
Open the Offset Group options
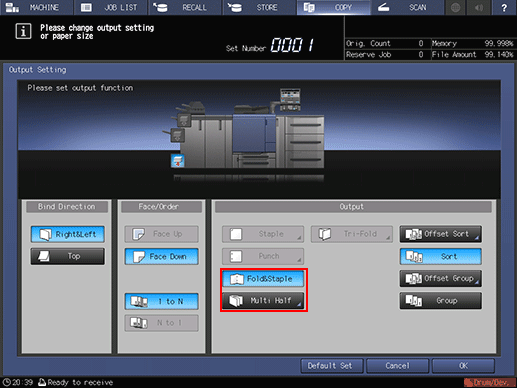click(441, 279)
